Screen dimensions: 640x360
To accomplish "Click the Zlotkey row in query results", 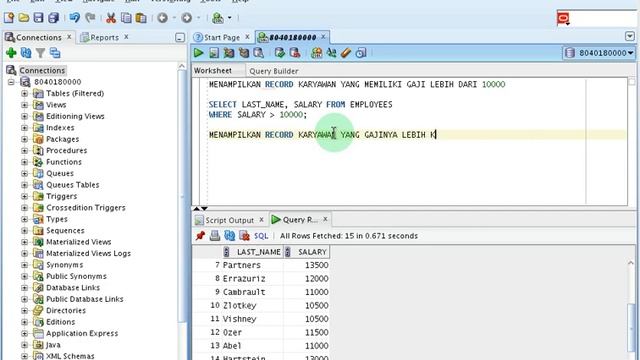I will (261, 306).
